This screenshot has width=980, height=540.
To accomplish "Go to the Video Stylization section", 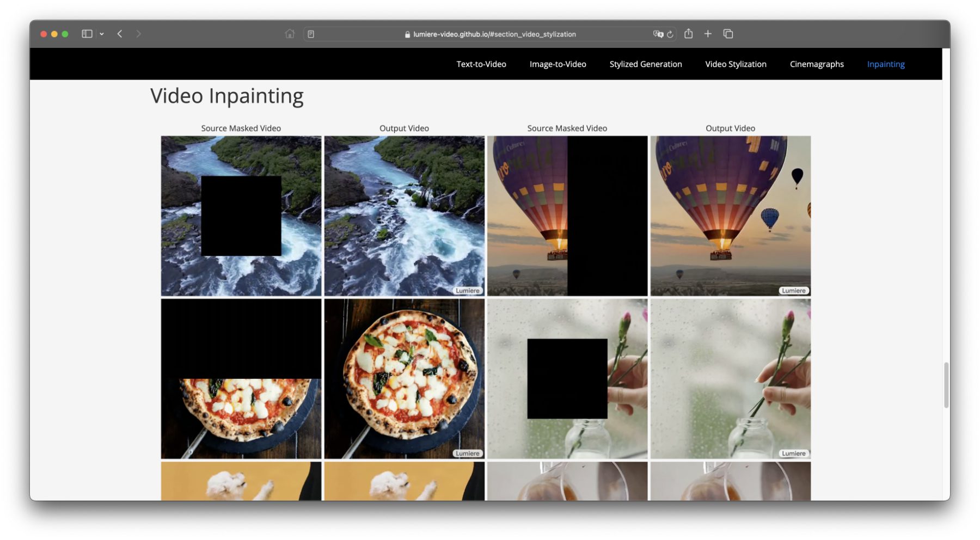I will (736, 64).
